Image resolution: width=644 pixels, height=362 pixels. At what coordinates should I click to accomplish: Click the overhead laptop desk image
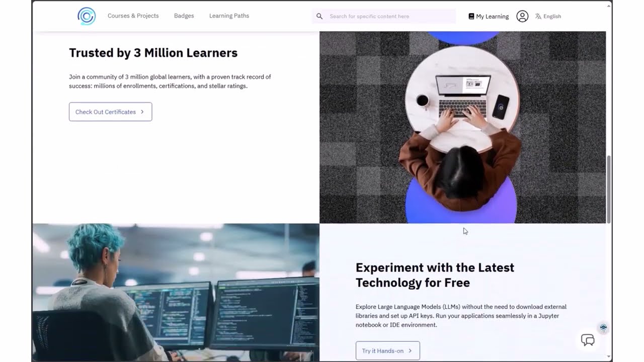click(463, 127)
